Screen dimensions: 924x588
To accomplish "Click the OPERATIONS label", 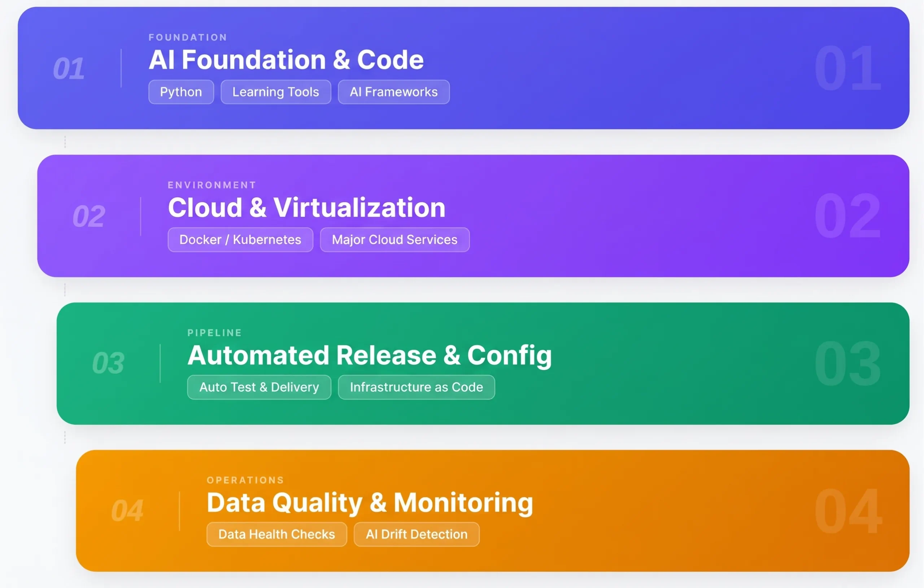I will click(x=245, y=480).
